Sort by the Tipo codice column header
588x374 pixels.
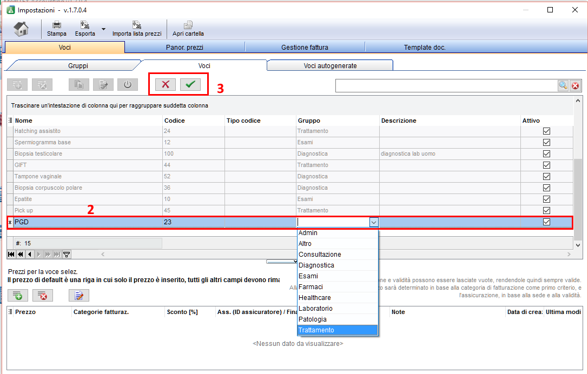click(260, 121)
